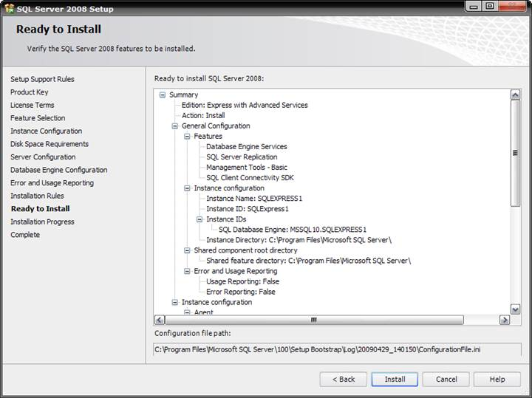Select the Features label in tree

[x=208, y=137]
